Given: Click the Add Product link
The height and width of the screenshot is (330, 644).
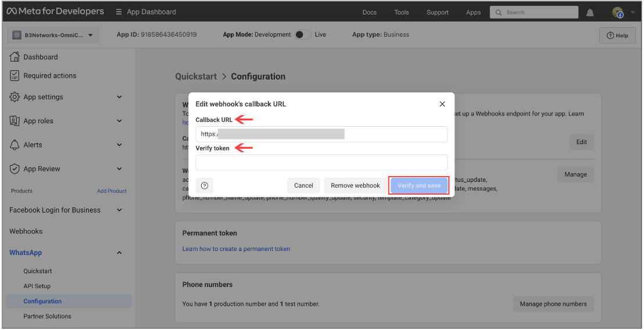Looking at the screenshot, I should (112, 191).
